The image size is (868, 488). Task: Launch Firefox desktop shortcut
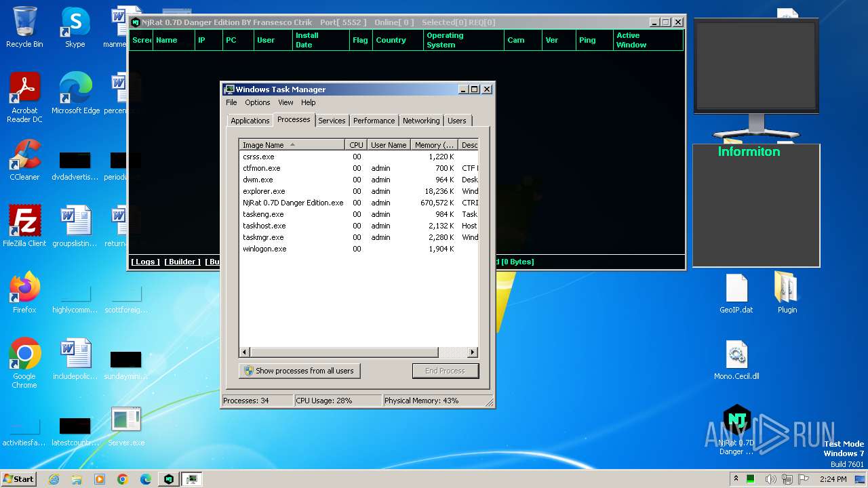click(24, 293)
